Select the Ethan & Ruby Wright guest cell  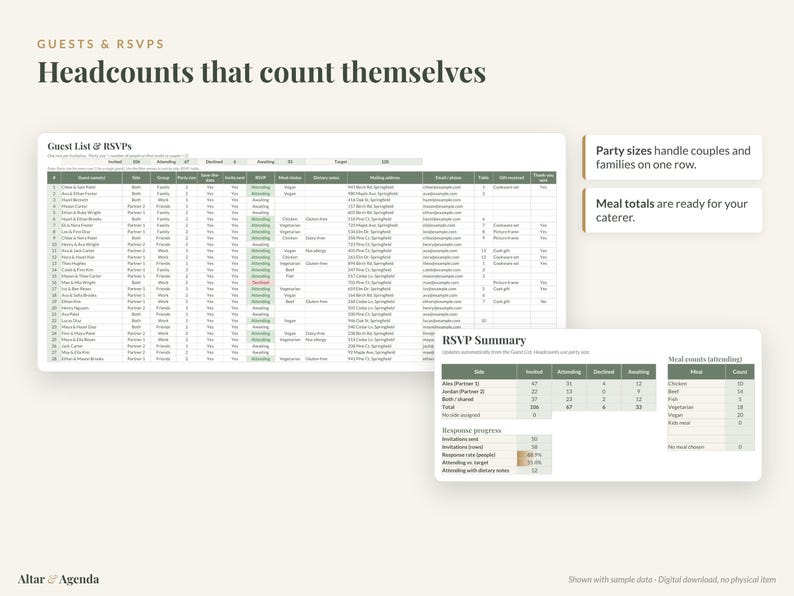point(92,213)
